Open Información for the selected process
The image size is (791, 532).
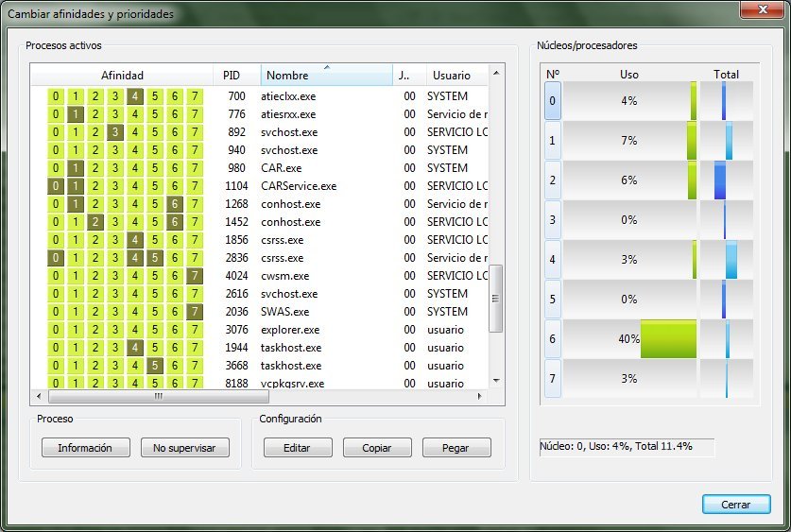(x=85, y=448)
